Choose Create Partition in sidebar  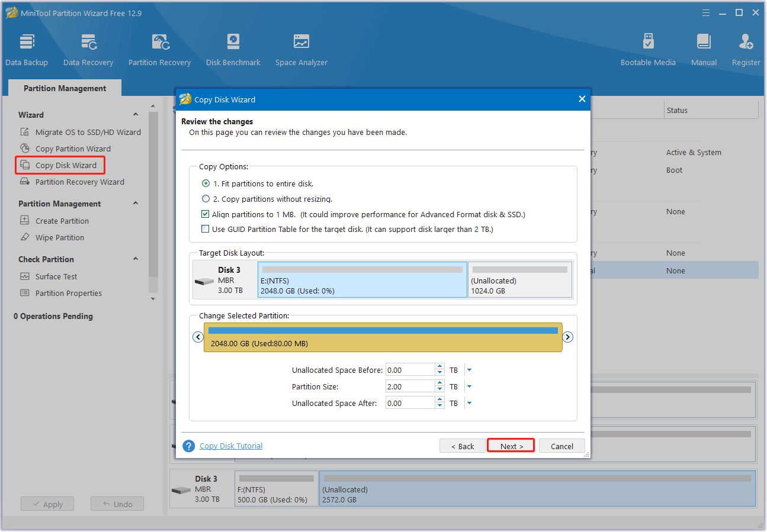tap(62, 221)
